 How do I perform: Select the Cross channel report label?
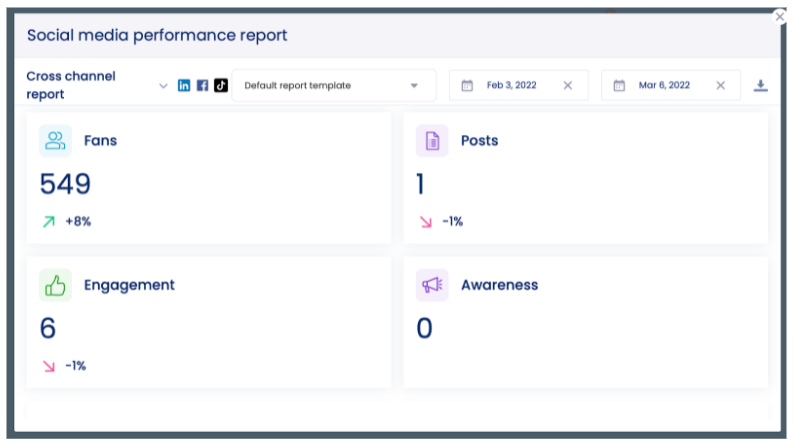pos(70,85)
